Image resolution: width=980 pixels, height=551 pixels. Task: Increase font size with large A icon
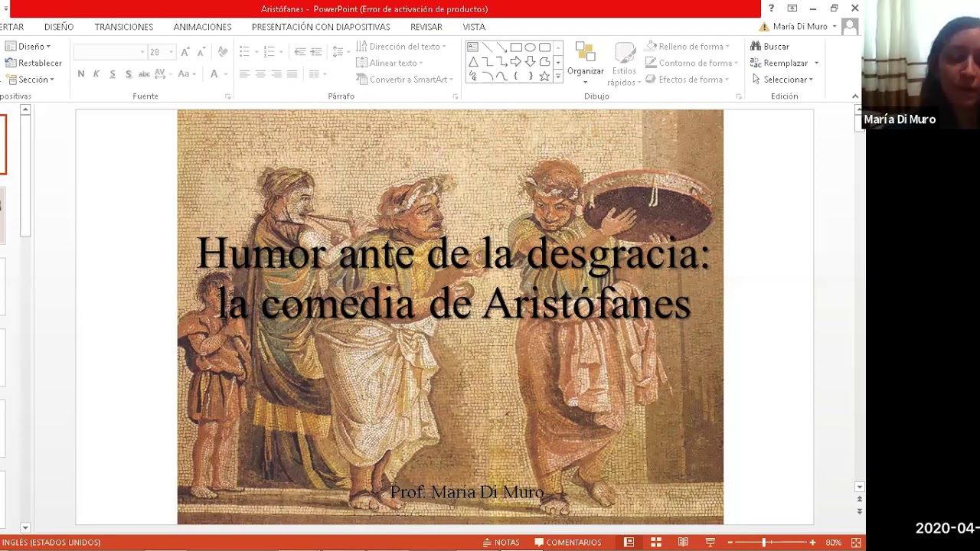(x=185, y=52)
